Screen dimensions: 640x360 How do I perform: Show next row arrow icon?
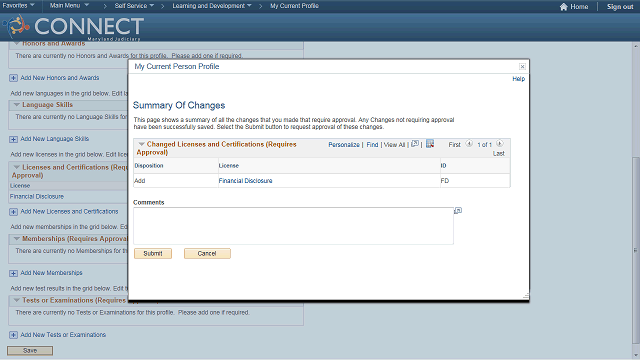[x=500, y=144]
